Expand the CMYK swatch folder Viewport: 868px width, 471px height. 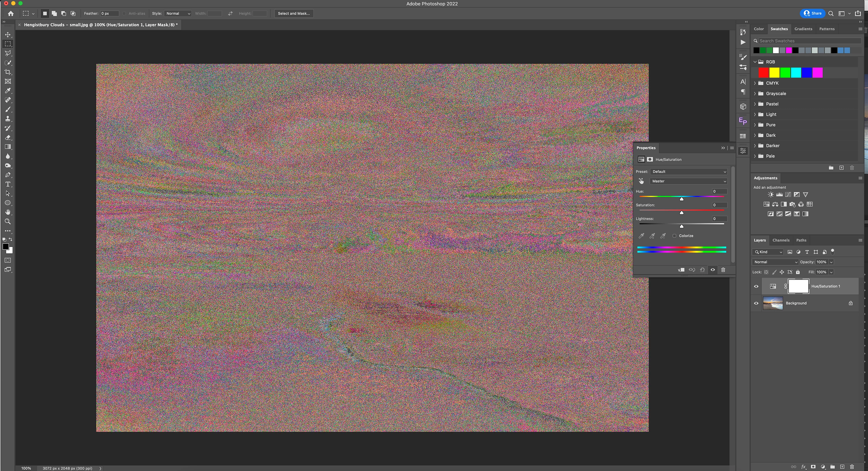[x=755, y=83]
